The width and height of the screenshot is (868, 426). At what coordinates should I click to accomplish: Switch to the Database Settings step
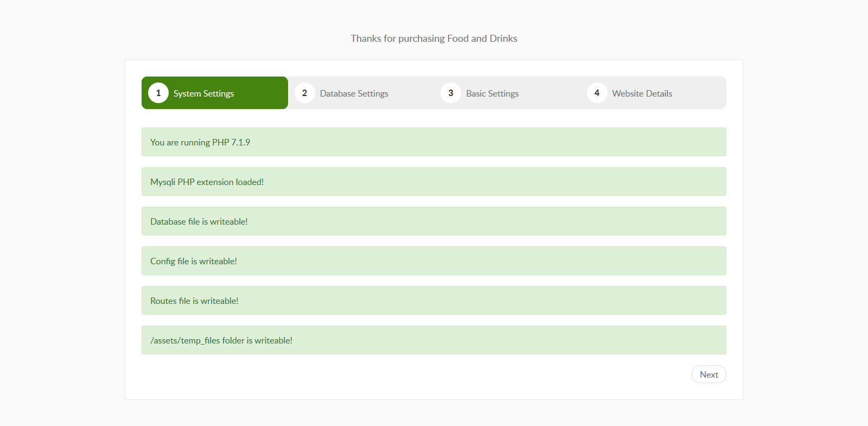pos(361,93)
